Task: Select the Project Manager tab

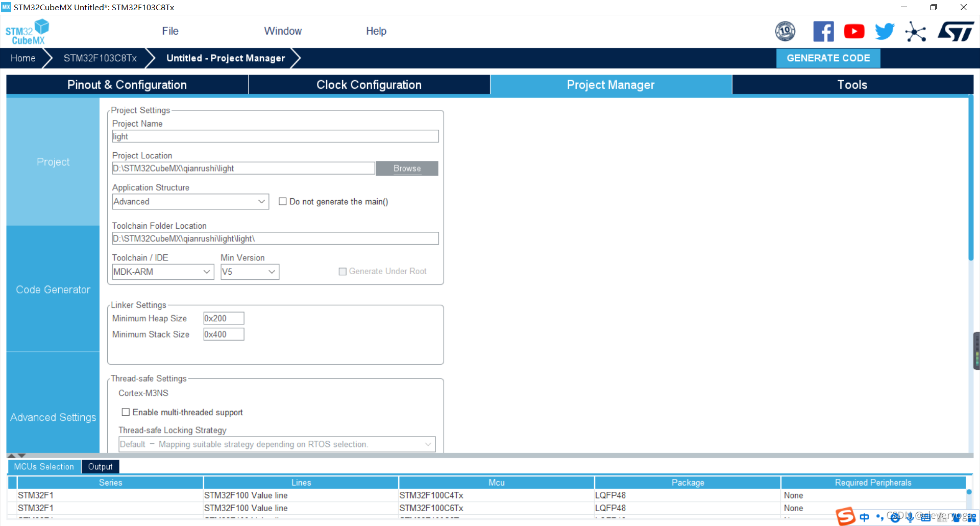Action: (610, 85)
